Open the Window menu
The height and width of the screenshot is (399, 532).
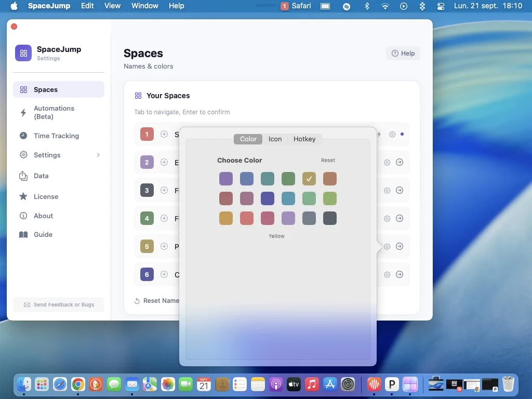144,6
